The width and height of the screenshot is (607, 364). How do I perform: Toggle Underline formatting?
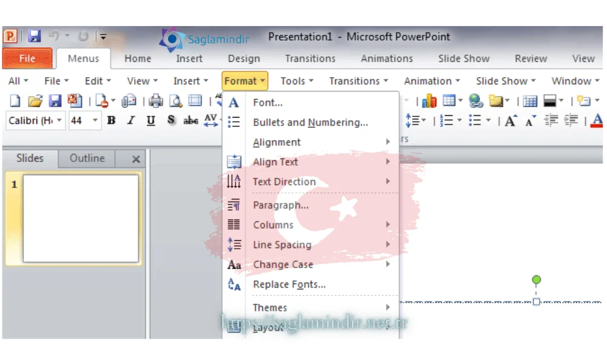click(x=151, y=121)
